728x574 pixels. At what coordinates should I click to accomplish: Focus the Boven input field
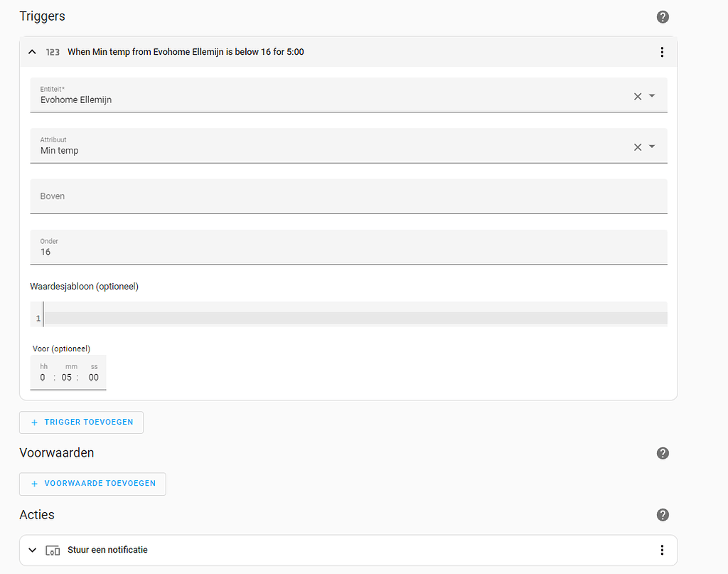[x=348, y=196]
